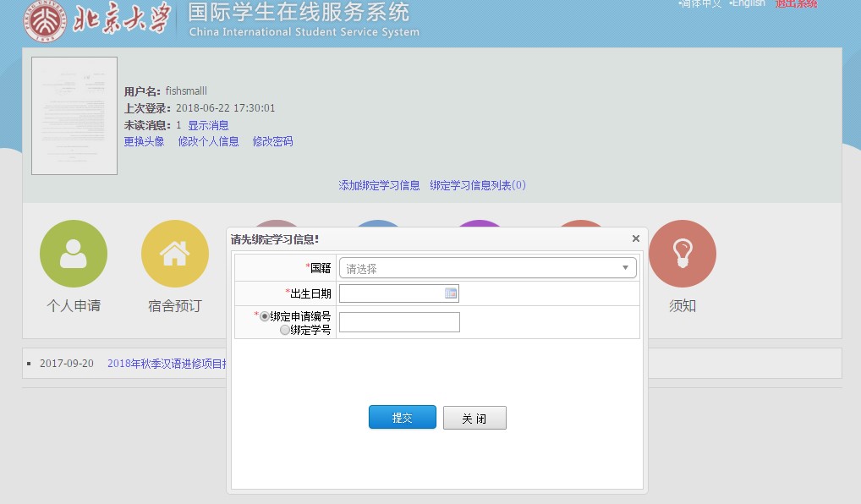This screenshot has height=504, width=861.
Task: Click the 出生日期 date input field
Action: (x=391, y=293)
